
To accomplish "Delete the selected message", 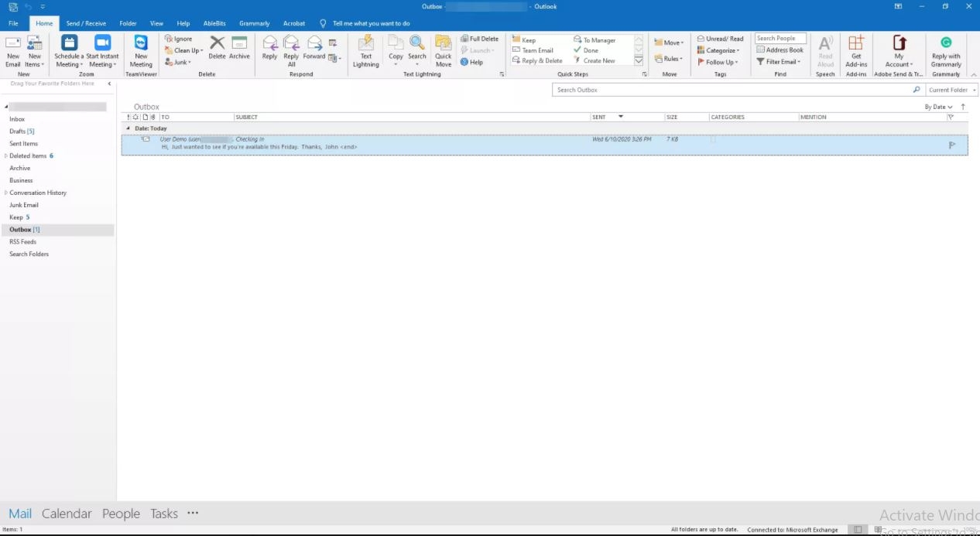I will (218, 48).
